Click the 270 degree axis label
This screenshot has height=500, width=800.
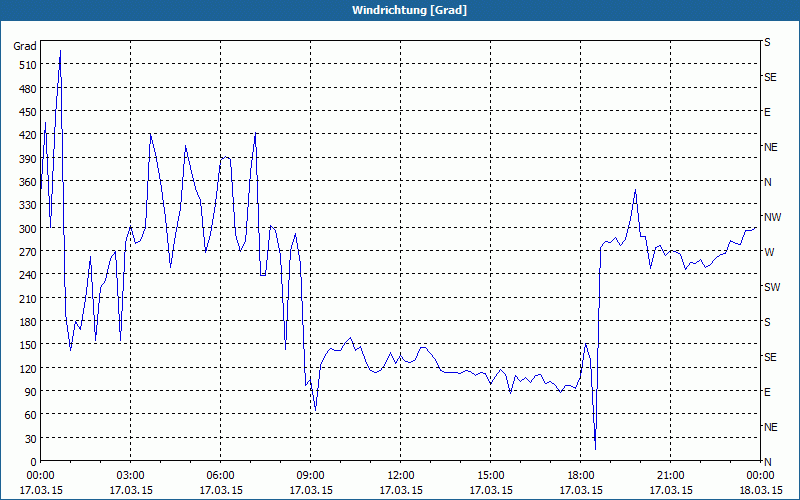coord(28,252)
